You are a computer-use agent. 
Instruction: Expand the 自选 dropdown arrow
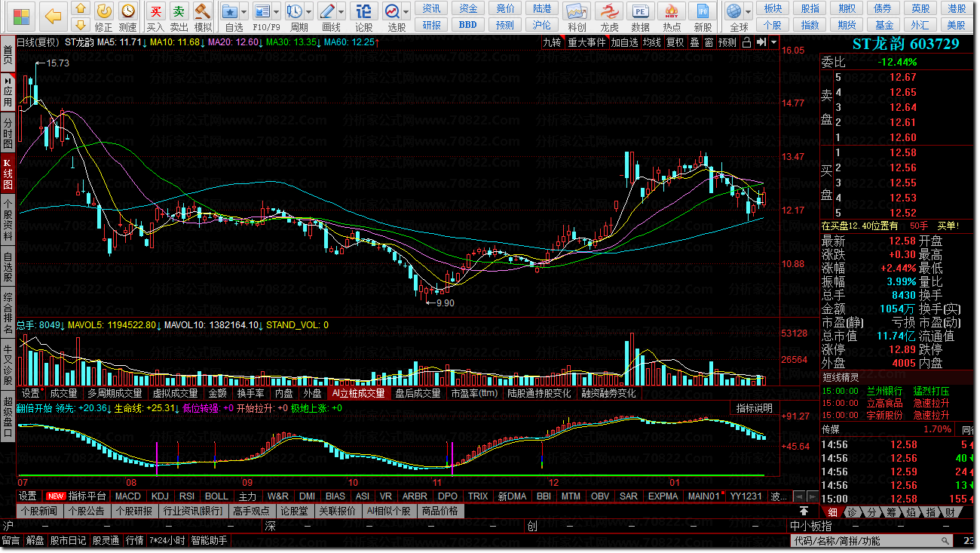245,12
